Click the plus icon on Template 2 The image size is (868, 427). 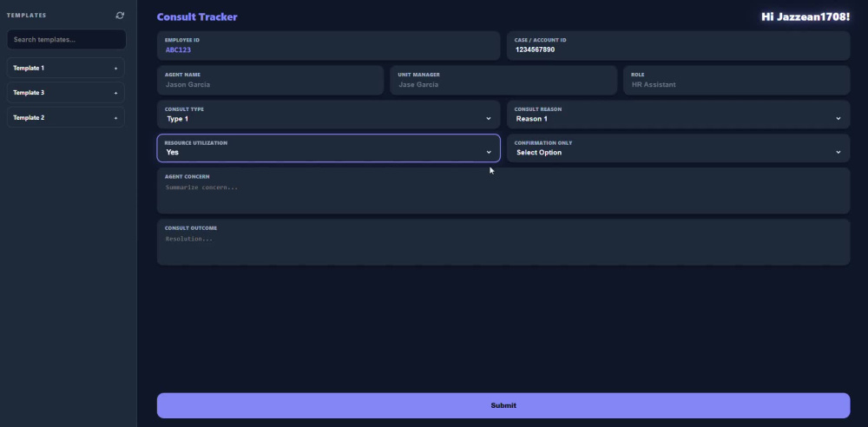[115, 118]
